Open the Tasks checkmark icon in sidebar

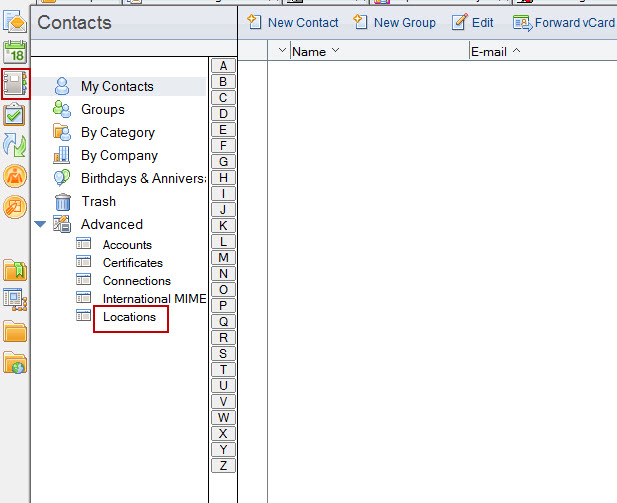(x=15, y=115)
